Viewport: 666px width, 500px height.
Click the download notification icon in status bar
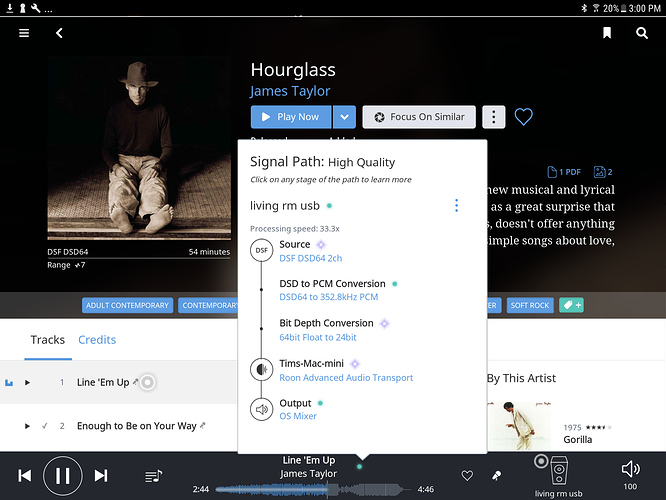click(10, 8)
